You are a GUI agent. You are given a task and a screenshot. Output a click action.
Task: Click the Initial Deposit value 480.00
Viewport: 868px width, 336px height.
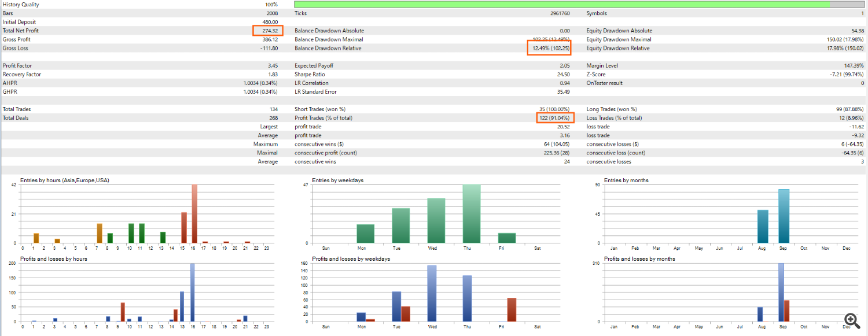pos(270,22)
